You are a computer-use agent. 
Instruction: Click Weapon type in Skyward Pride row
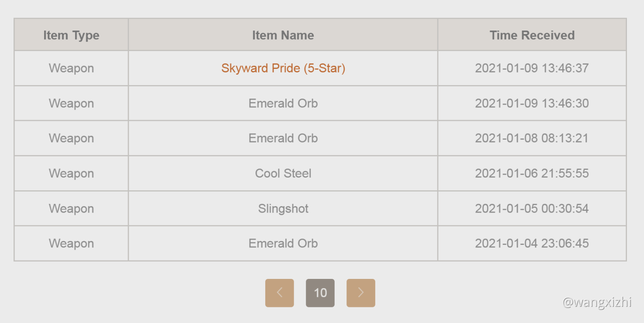click(71, 68)
